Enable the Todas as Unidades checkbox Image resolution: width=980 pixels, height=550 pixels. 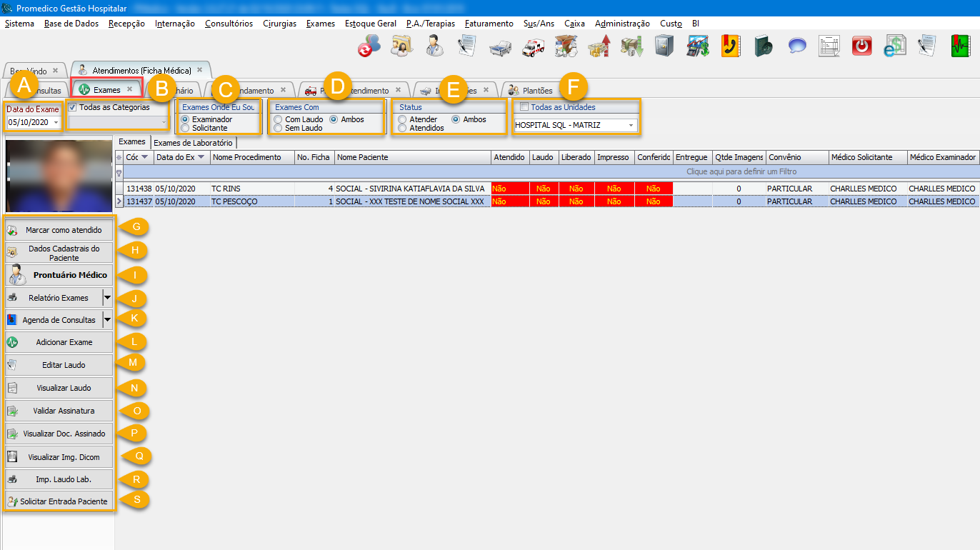tap(525, 107)
